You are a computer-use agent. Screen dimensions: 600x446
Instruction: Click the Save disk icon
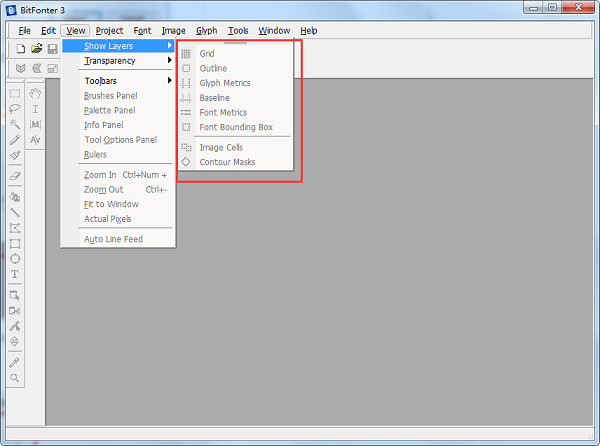tap(52, 48)
